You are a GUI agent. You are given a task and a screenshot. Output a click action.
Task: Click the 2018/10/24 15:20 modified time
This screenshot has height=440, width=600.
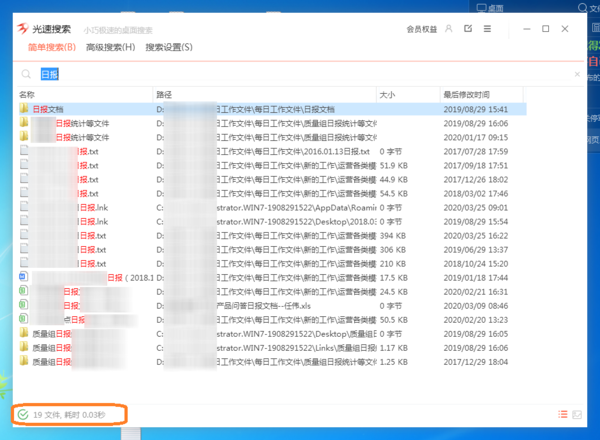click(x=476, y=264)
